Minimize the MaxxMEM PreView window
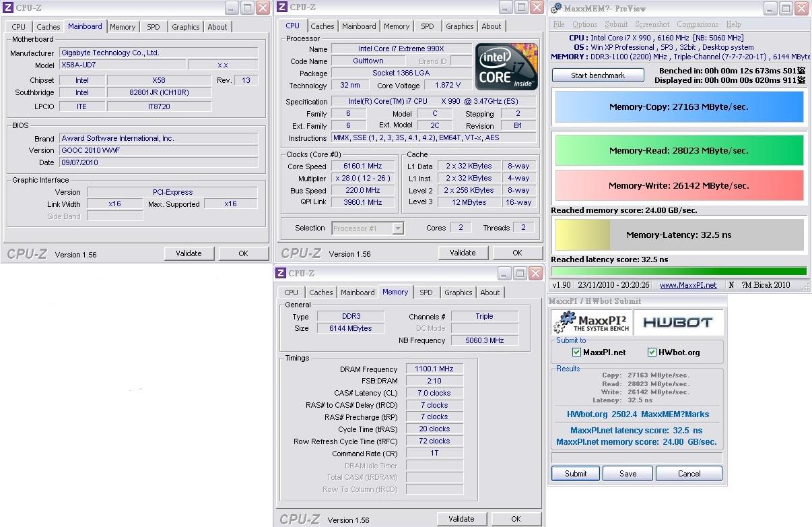Viewport: 812px width, 527px height. (770, 9)
